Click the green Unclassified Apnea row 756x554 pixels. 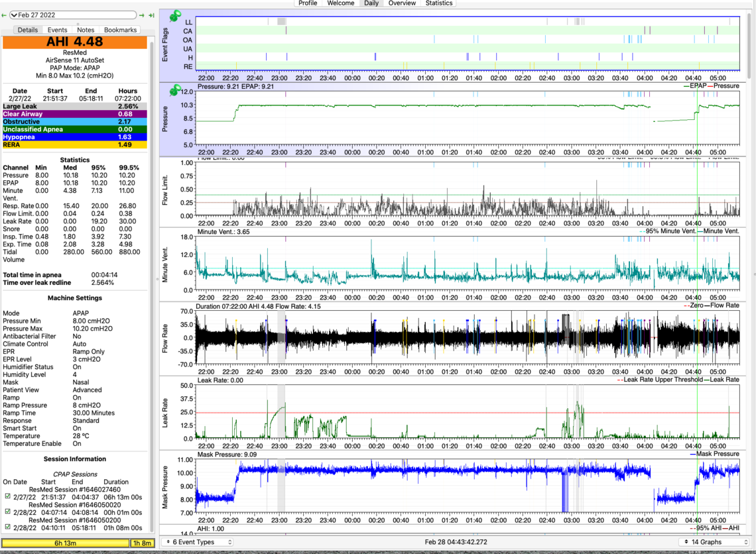click(x=75, y=130)
